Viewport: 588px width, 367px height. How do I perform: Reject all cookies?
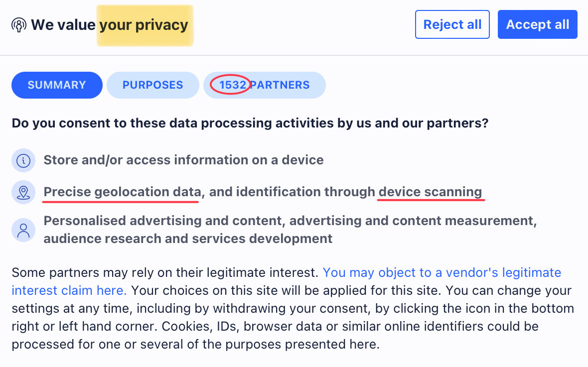(452, 24)
